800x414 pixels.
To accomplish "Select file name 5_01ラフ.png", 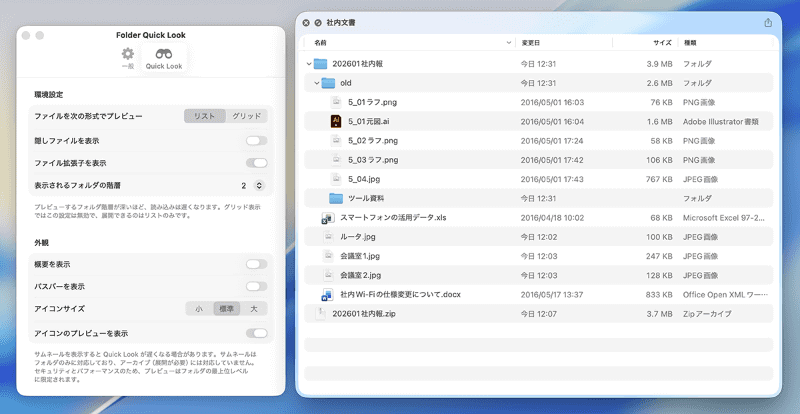I will click(x=372, y=102).
